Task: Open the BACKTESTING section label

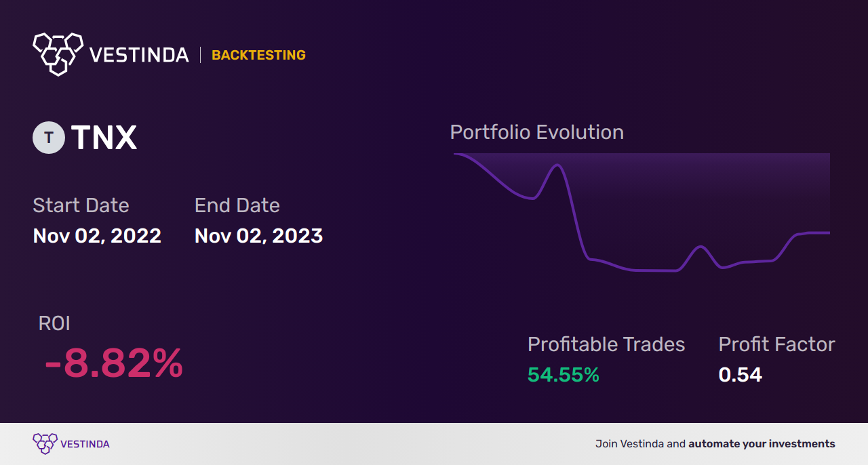Action: coord(258,55)
